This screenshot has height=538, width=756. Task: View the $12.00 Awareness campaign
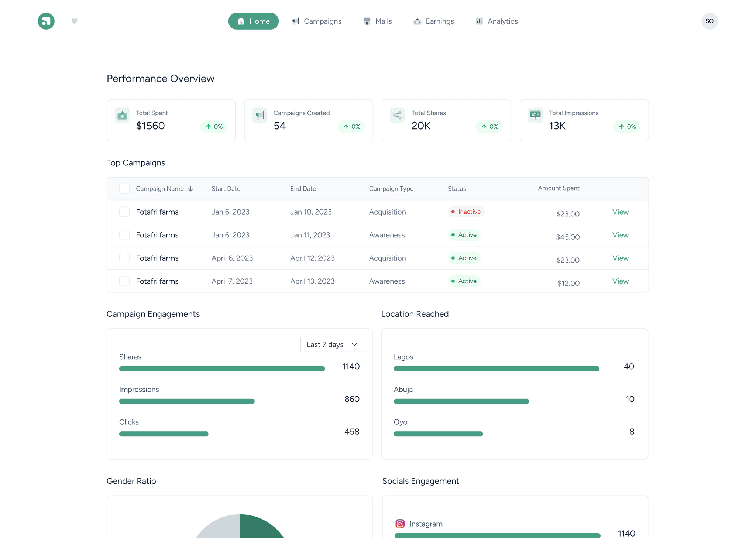click(620, 281)
